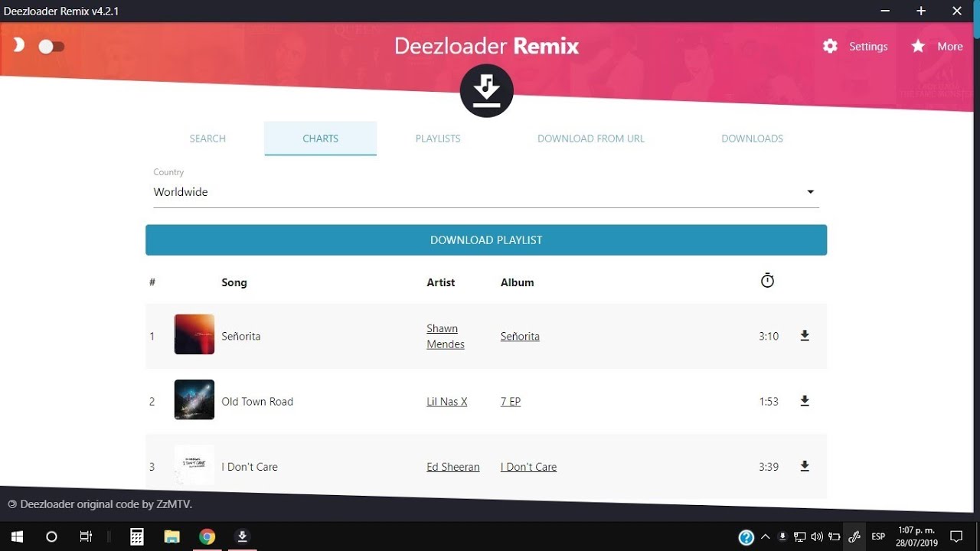Click the Deezloader taskbar icon

[242, 536]
